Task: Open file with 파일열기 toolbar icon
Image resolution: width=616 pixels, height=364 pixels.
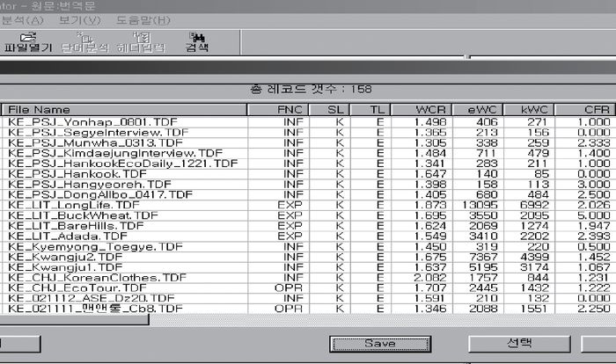Action: click(x=28, y=42)
